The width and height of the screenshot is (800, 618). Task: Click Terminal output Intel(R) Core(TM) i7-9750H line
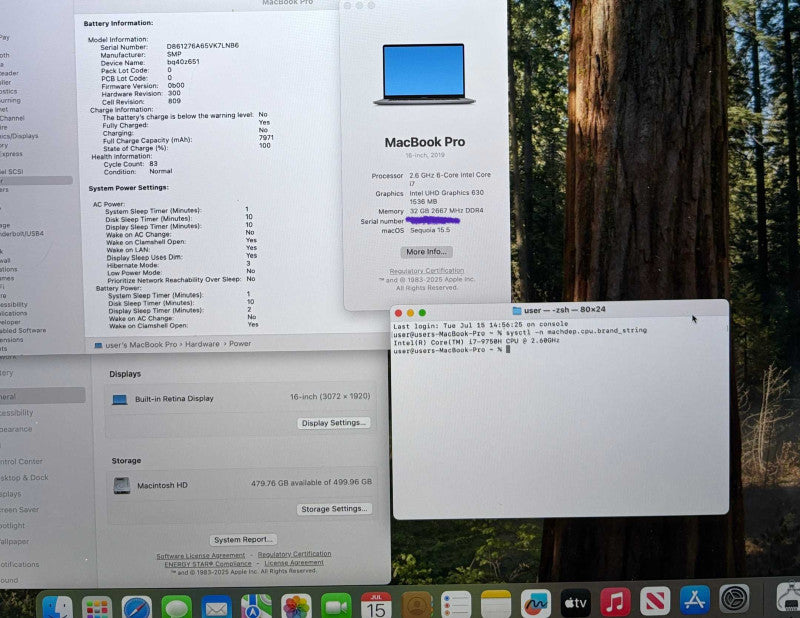click(477, 341)
